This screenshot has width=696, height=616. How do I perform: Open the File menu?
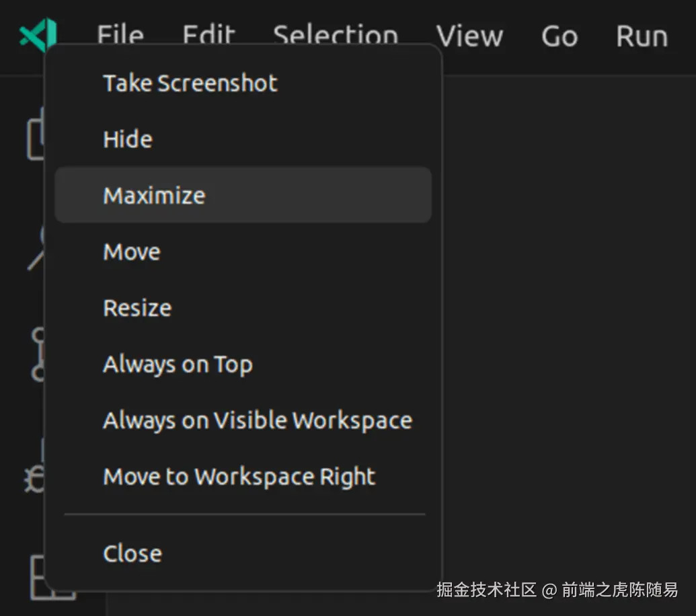click(x=120, y=35)
